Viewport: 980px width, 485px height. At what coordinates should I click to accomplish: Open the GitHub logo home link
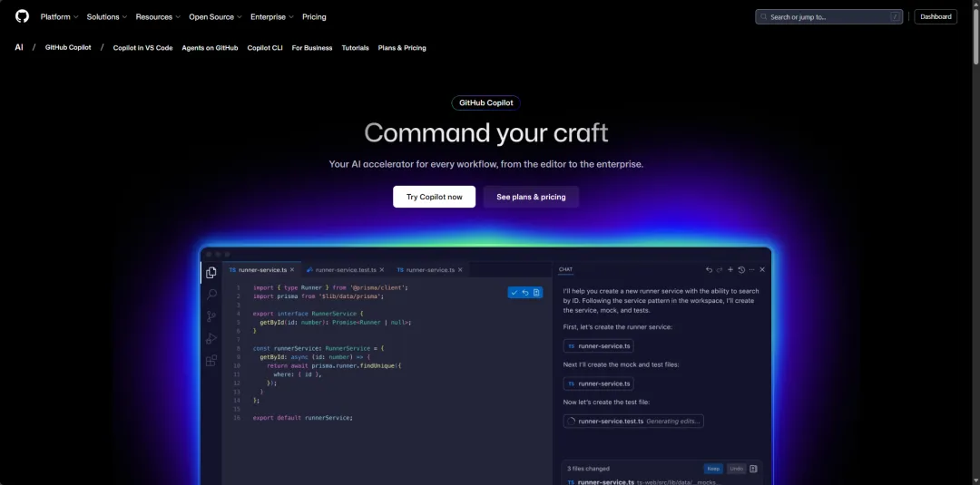pos(22,17)
